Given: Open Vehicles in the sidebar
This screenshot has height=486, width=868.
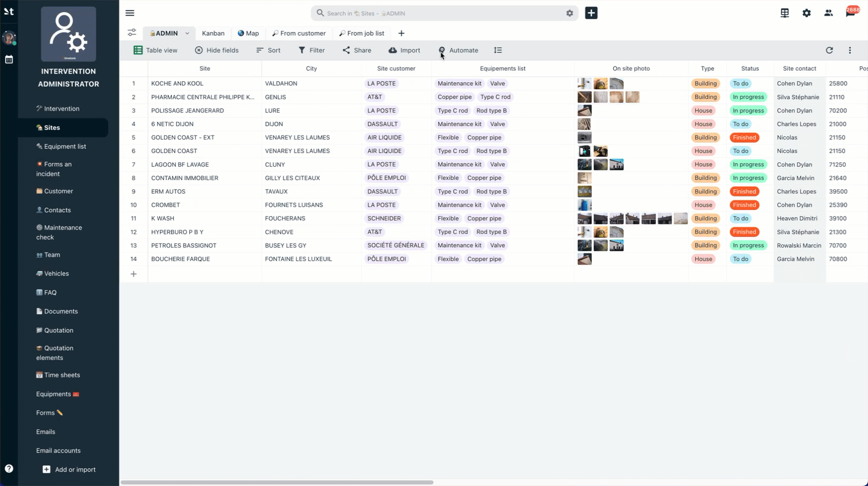Looking at the screenshot, I should (x=52, y=273).
